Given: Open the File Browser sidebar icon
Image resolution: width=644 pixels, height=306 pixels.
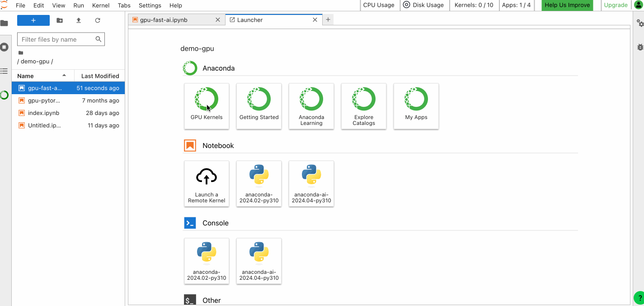Looking at the screenshot, I should (4, 23).
